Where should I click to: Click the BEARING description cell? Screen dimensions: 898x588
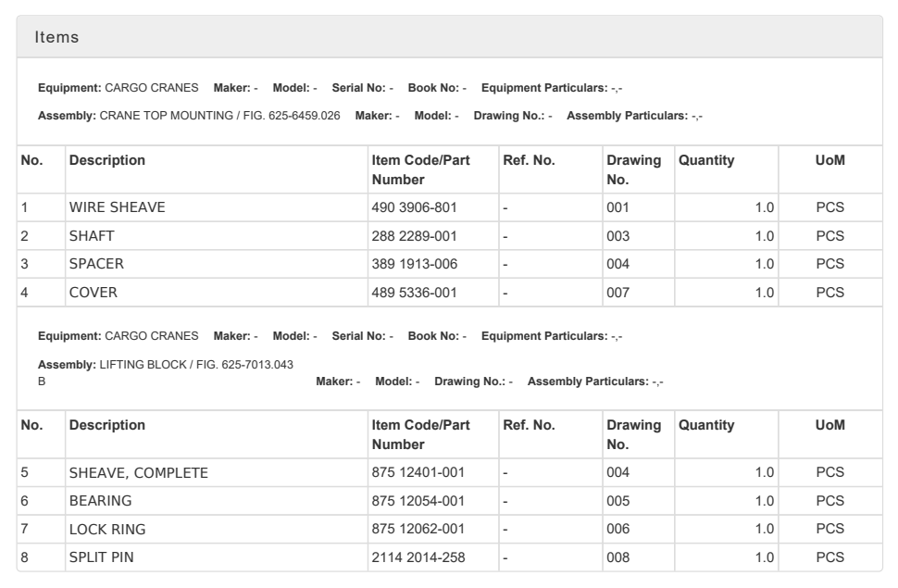(x=100, y=501)
